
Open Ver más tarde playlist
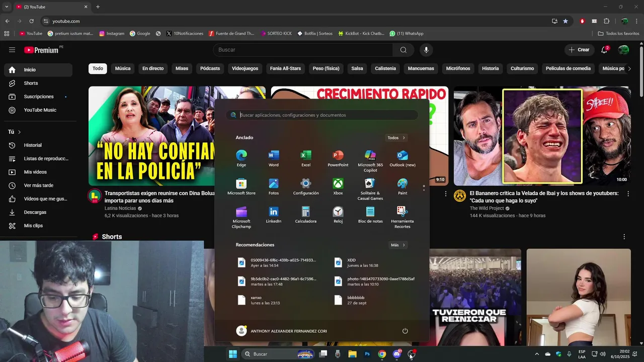point(38,186)
